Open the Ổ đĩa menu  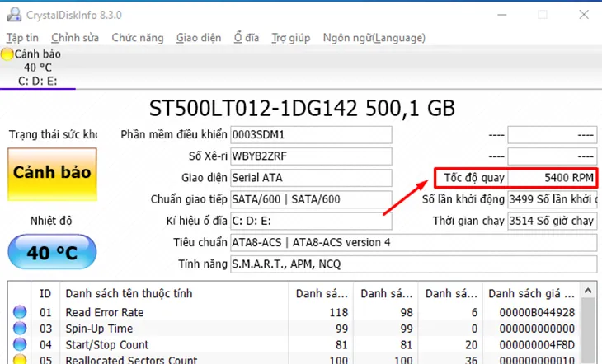pyautogui.click(x=247, y=38)
